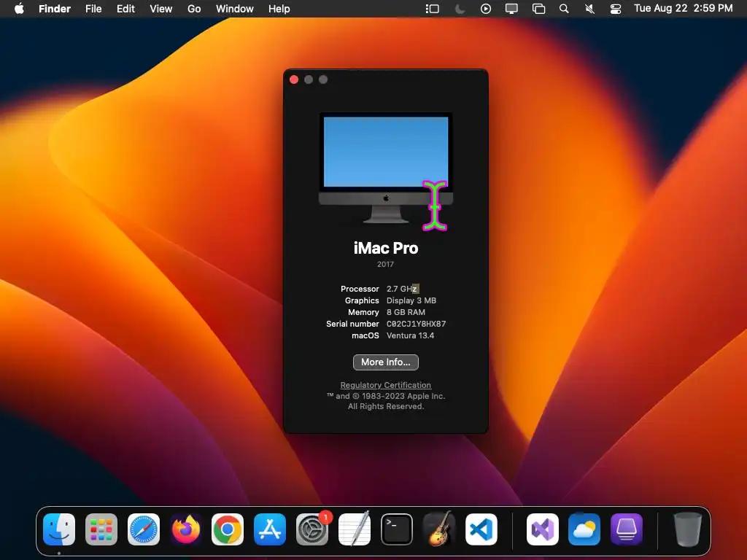
Task: Open Finder from the Dock
Action: [x=59, y=529]
